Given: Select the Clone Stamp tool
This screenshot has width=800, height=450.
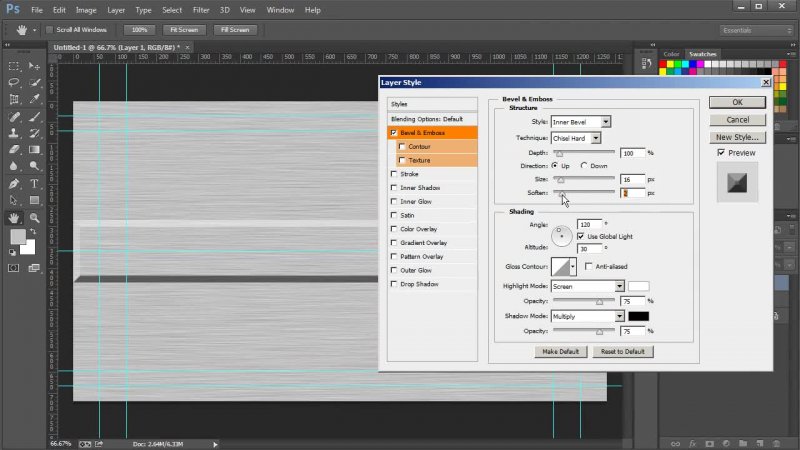Looking at the screenshot, I should point(14,133).
